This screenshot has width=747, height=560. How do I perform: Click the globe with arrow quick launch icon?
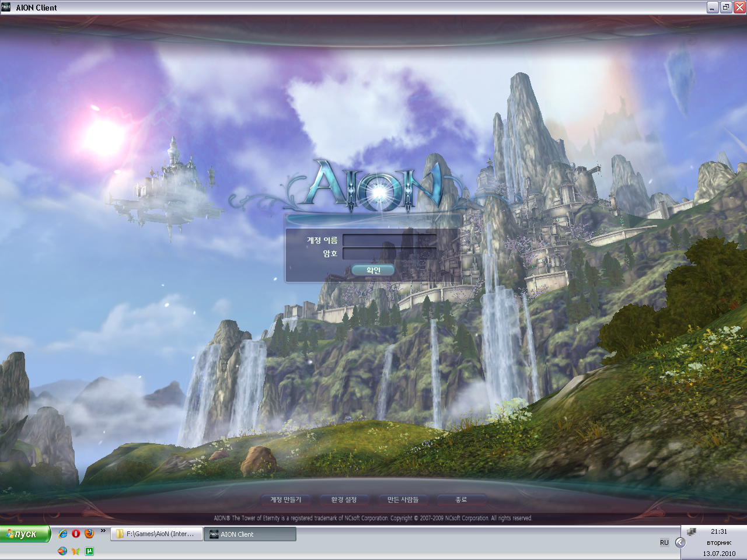point(62,551)
